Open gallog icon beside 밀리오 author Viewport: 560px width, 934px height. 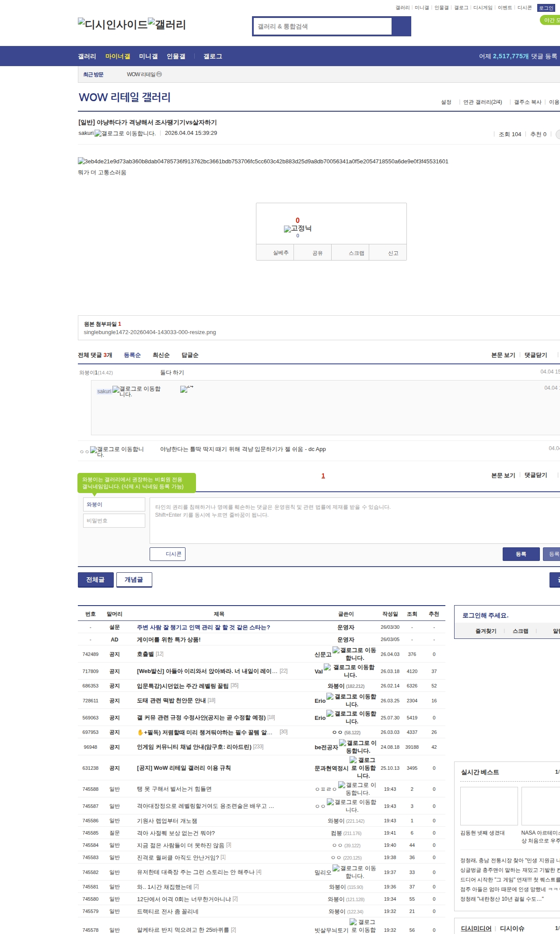[x=336, y=868]
